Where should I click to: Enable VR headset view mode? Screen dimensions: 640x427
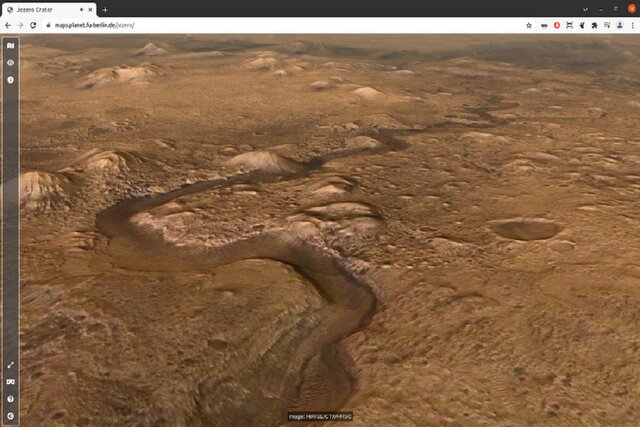tap(10, 382)
